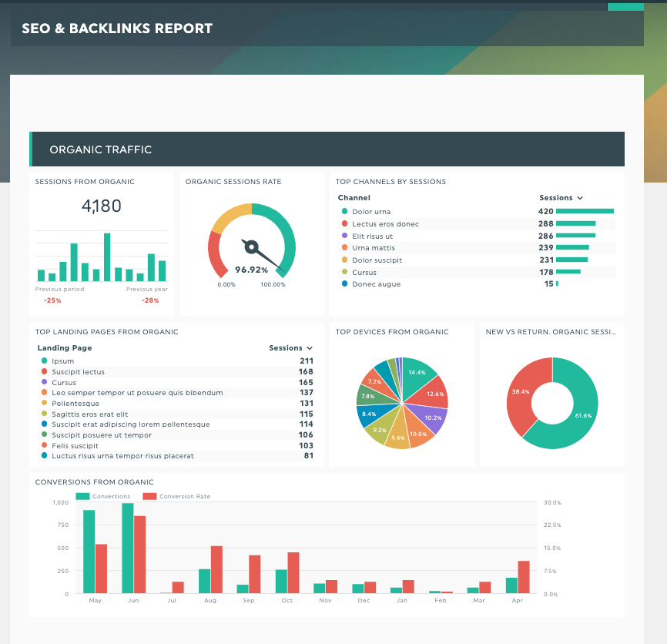Click the olive dot beside Cursus channel
This screenshot has width=667, height=644.
point(344,272)
